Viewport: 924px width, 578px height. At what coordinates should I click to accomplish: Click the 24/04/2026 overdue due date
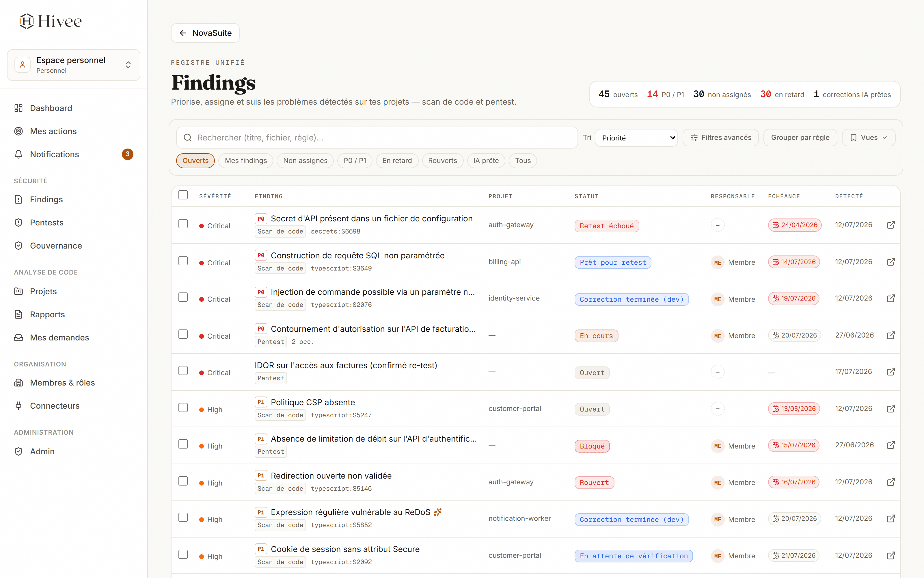(795, 225)
